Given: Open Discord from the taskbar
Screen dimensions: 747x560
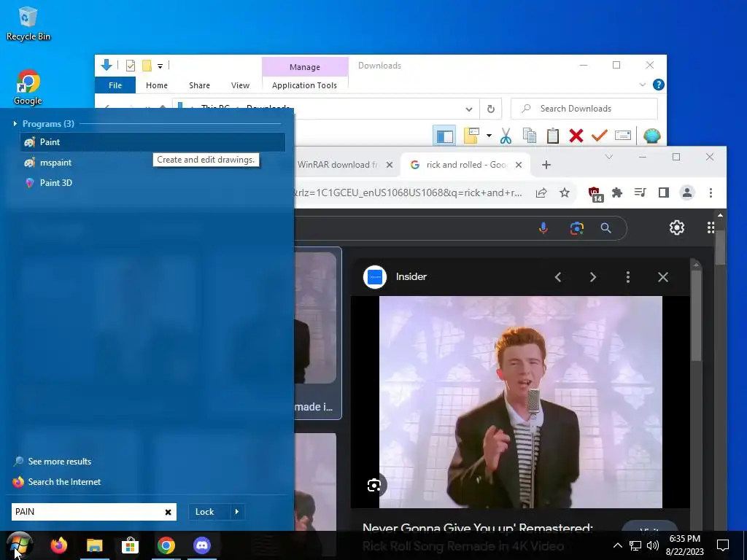Looking at the screenshot, I should tap(202, 545).
